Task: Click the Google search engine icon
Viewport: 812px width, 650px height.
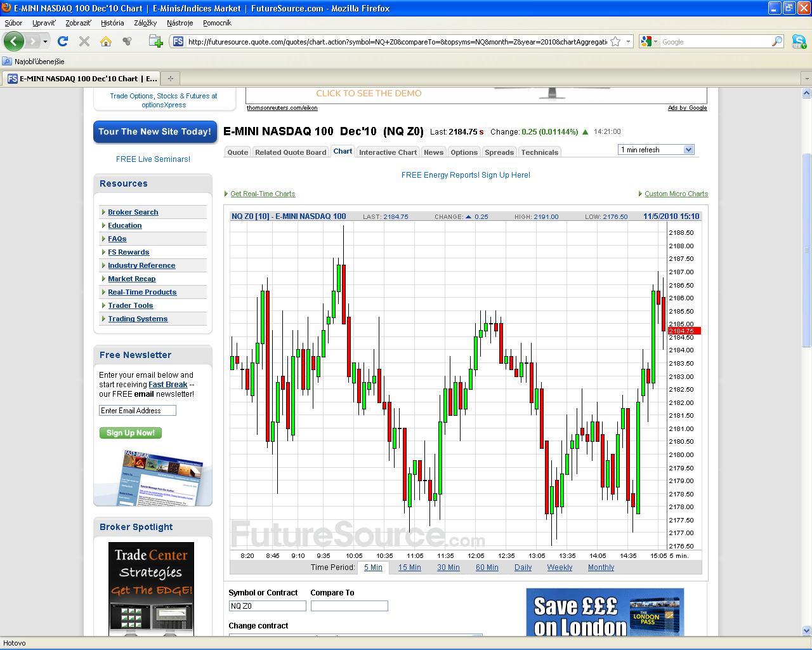Action: (x=646, y=42)
